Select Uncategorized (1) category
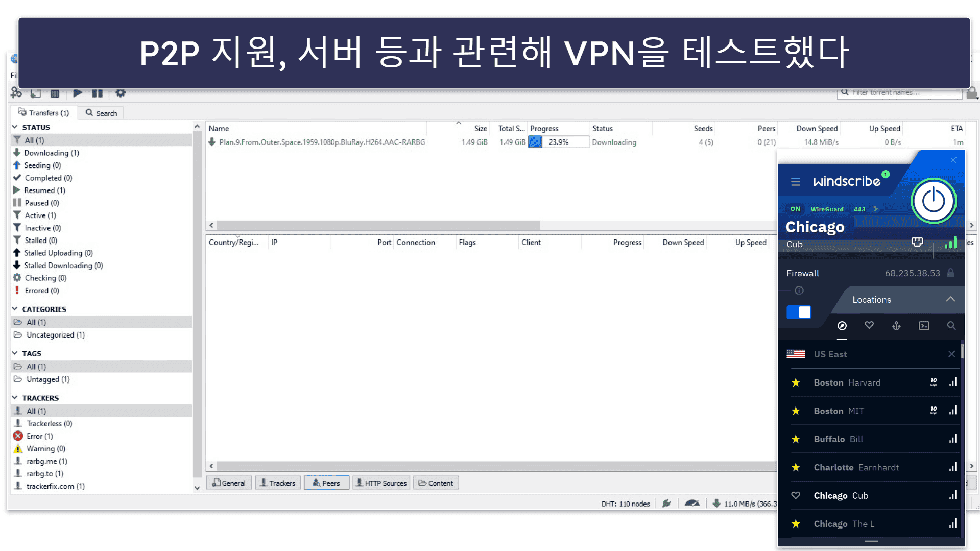Image resolution: width=980 pixels, height=551 pixels. click(101, 335)
